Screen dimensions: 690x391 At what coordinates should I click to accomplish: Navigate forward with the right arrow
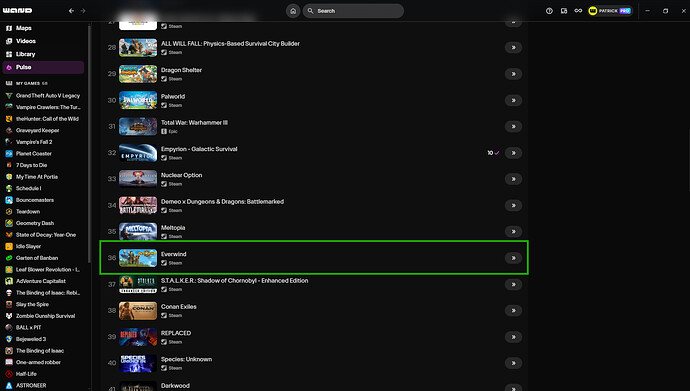[83, 11]
